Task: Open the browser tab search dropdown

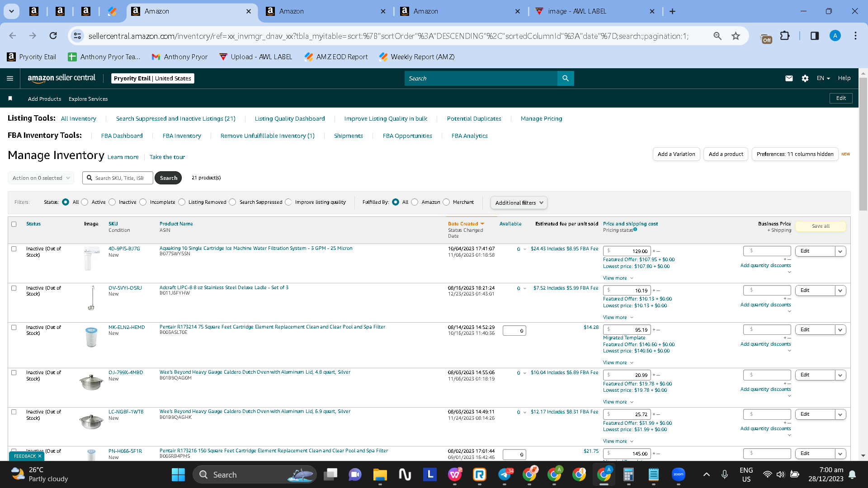Action: point(11,11)
